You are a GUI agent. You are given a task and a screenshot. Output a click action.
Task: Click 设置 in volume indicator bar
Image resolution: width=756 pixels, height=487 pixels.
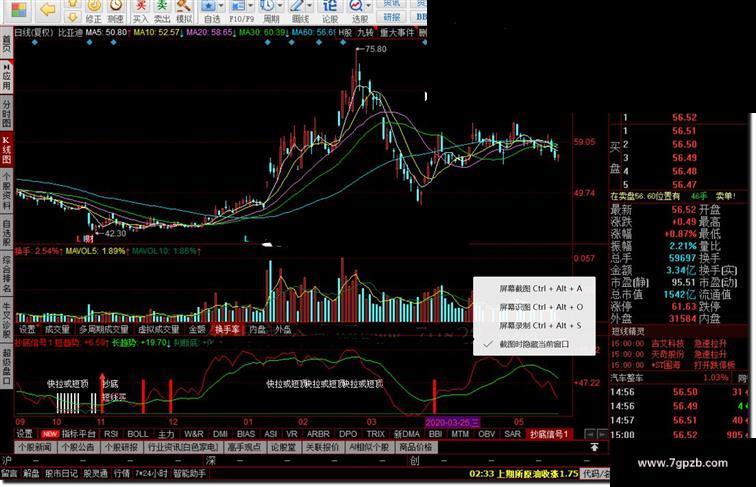27,329
